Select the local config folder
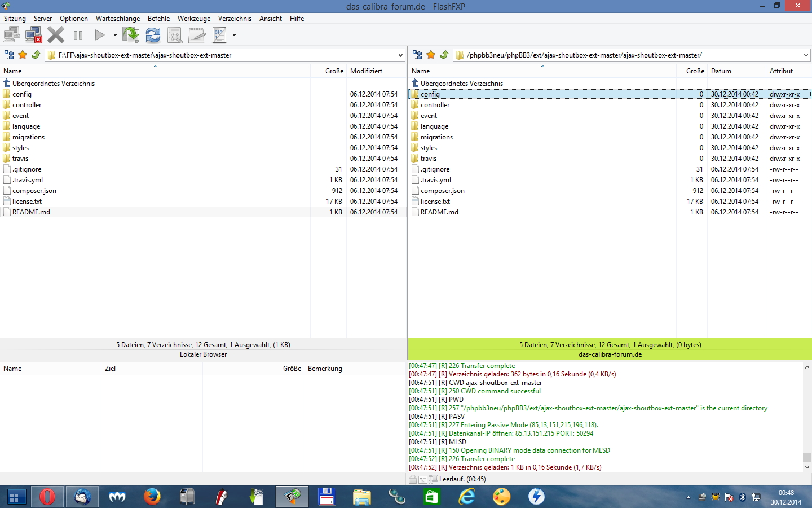Screen dimensions: 812x508 (x=22, y=94)
